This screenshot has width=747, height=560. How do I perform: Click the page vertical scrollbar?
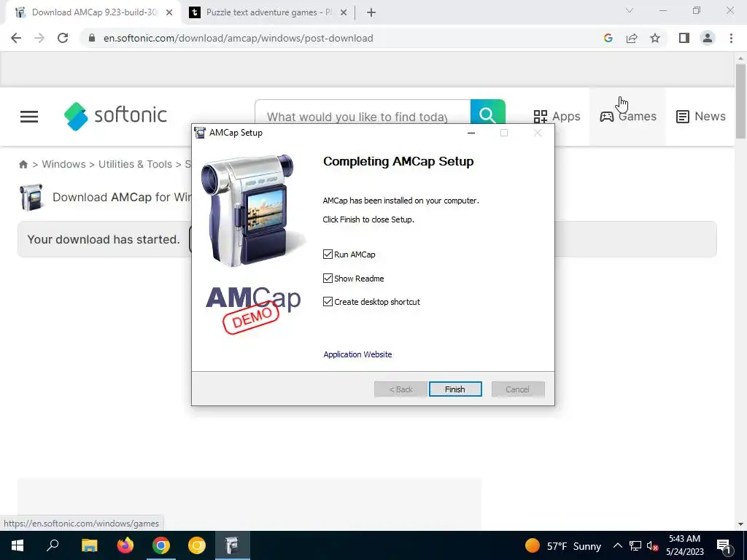point(740,101)
